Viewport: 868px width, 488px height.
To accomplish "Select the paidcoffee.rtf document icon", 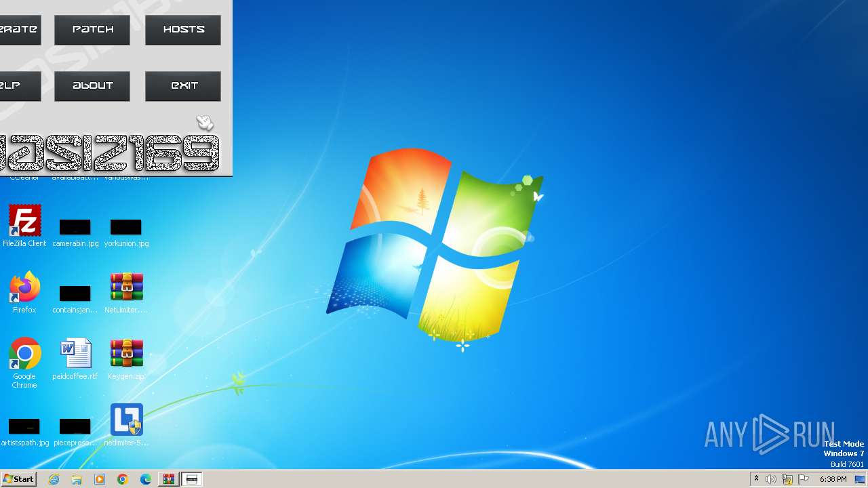I will [75, 359].
